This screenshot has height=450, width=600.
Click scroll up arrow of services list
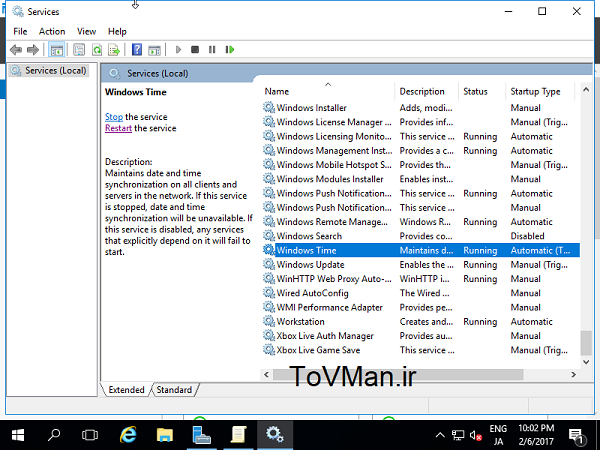(x=585, y=90)
